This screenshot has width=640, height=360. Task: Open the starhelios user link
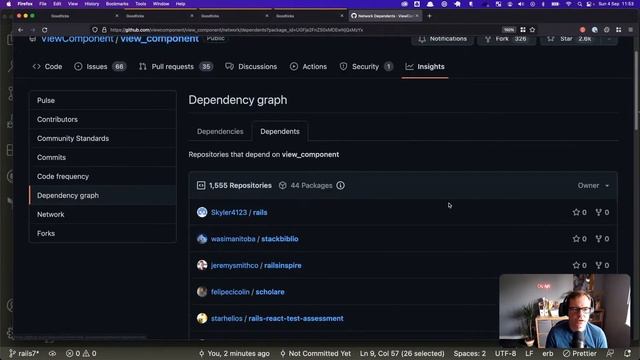click(x=227, y=318)
